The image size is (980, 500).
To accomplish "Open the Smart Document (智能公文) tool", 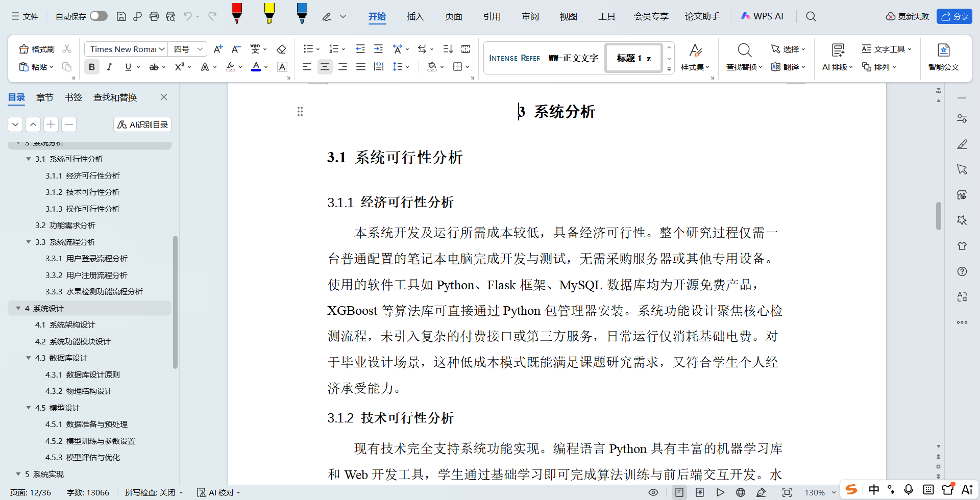I will pos(943,57).
